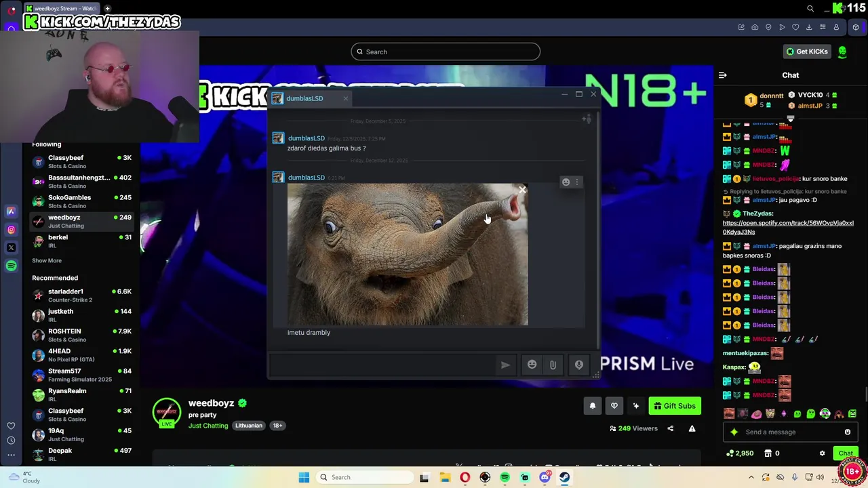Open Classybeef channel under Following
This screenshot has height=488, width=868.
coord(81,162)
